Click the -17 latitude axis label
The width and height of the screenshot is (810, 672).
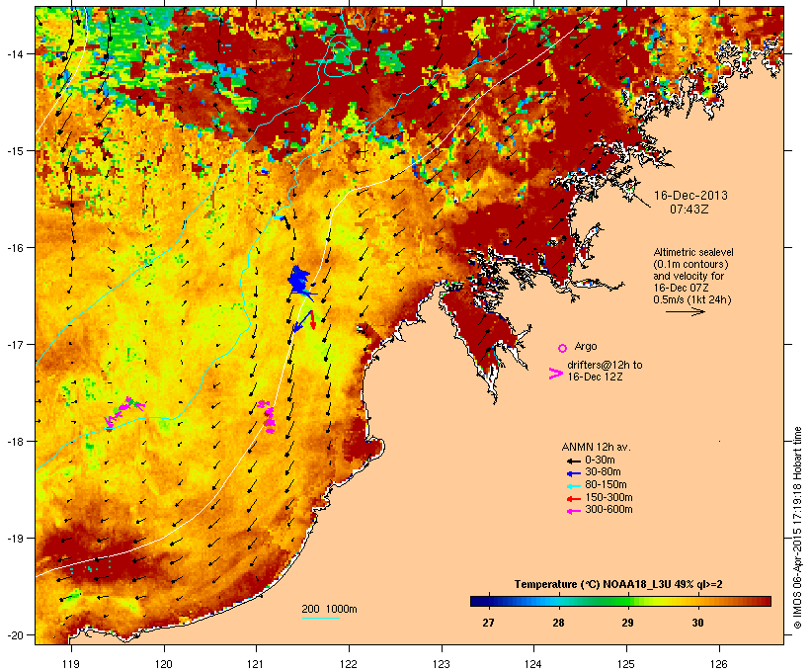15,344
